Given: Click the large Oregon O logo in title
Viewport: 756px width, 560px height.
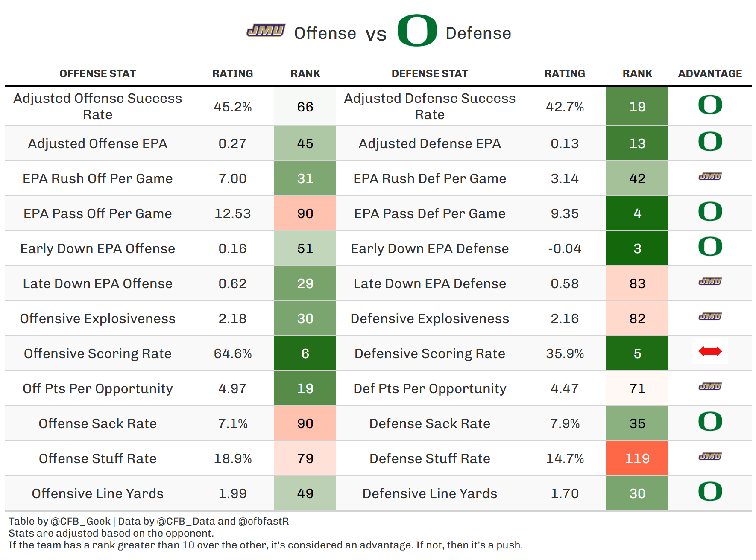Looking at the screenshot, I should click(x=417, y=30).
